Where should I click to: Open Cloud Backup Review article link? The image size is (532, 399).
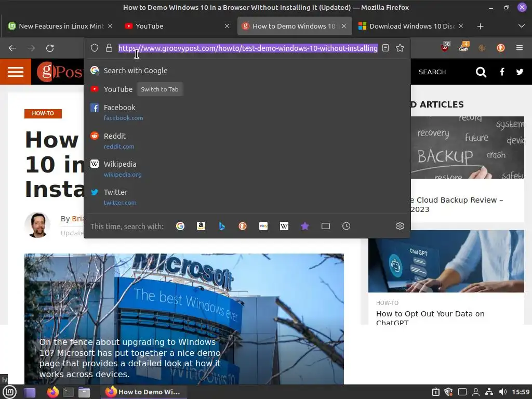[x=456, y=205]
